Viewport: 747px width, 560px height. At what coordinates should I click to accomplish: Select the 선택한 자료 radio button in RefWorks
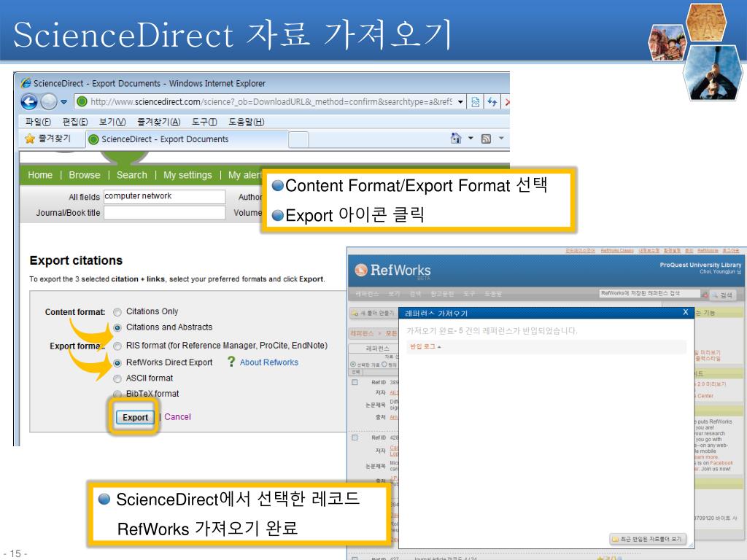click(x=353, y=365)
